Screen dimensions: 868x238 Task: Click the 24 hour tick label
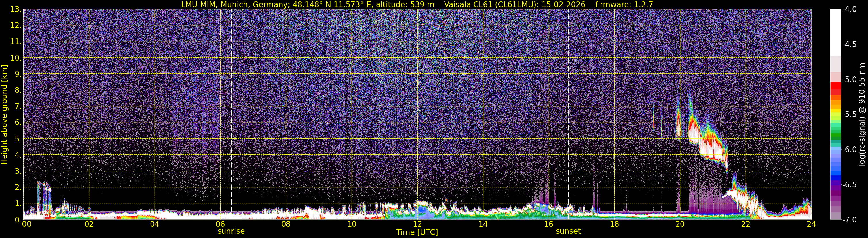click(811, 224)
